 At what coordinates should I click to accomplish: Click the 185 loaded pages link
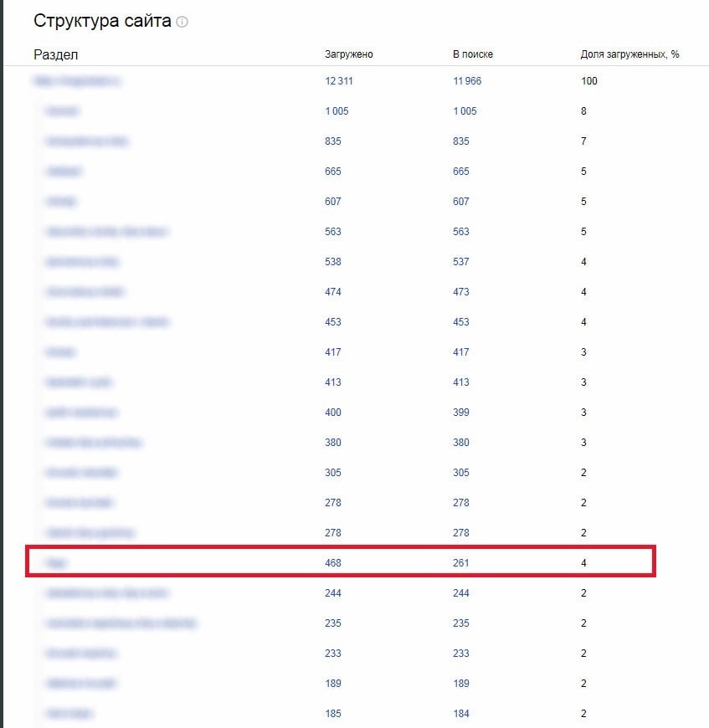tap(333, 714)
